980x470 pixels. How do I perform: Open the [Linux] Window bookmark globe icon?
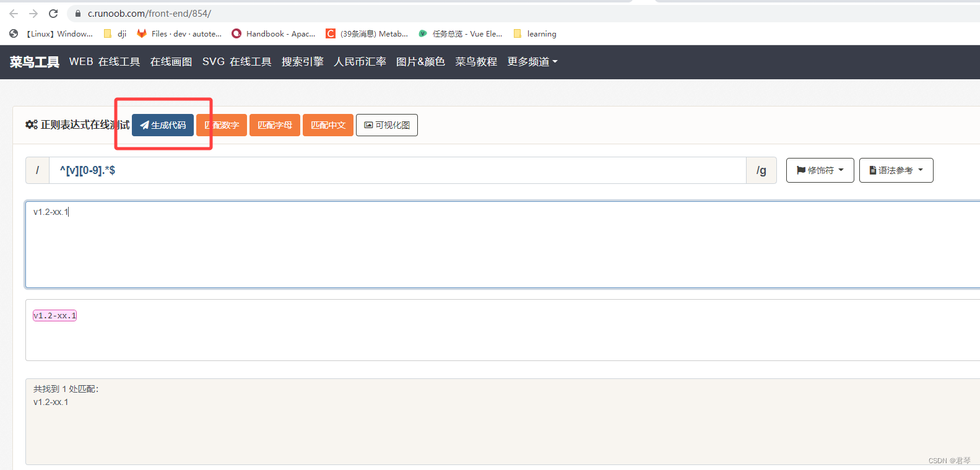click(x=14, y=33)
